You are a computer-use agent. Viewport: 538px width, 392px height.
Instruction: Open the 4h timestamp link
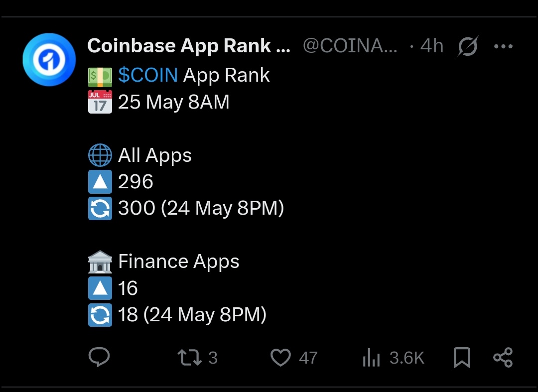point(431,46)
